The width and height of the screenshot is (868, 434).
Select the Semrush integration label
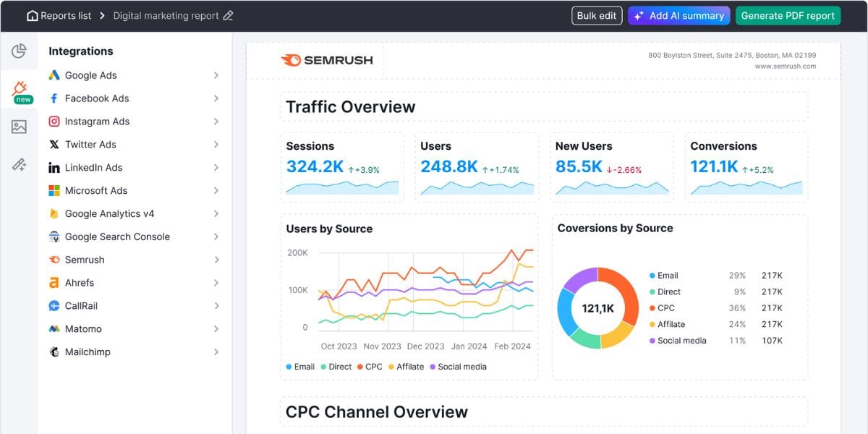[x=85, y=260]
